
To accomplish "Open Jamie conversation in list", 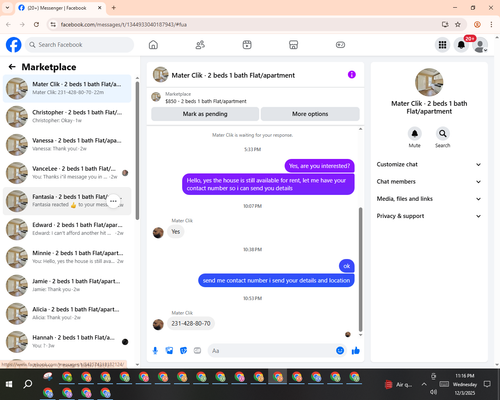I will click(67, 285).
